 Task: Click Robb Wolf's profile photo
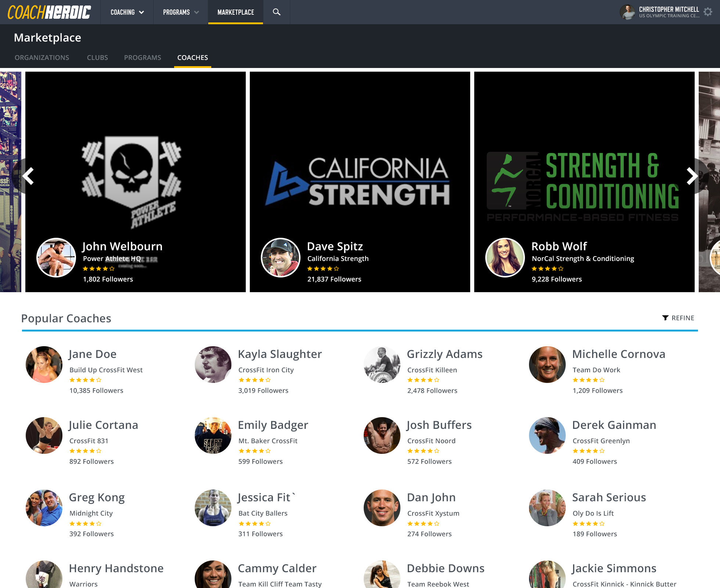[505, 258]
